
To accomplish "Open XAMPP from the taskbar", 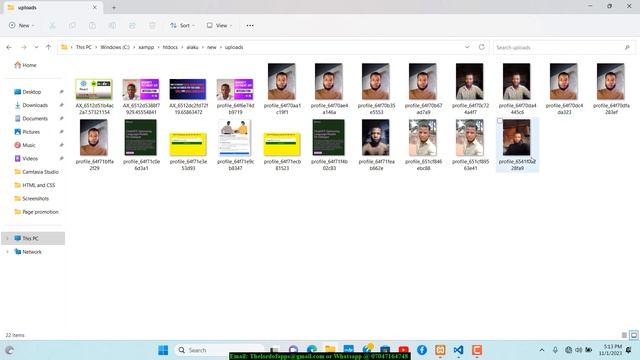I will click(x=440, y=350).
